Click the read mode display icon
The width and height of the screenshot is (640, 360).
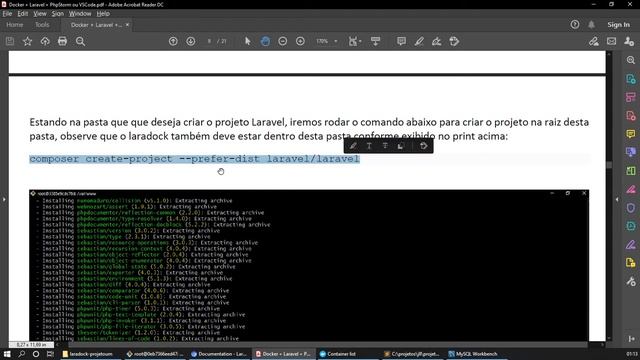point(376,41)
